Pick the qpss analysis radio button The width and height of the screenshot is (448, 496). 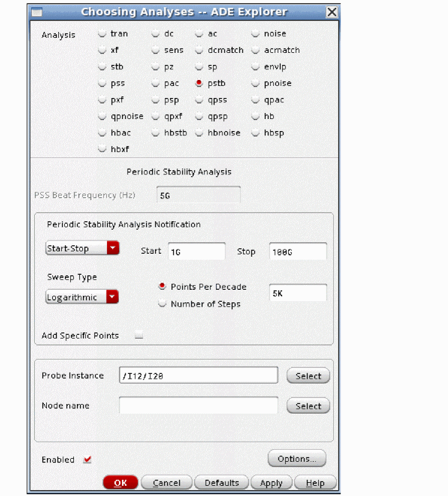click(x=199, y=100)
